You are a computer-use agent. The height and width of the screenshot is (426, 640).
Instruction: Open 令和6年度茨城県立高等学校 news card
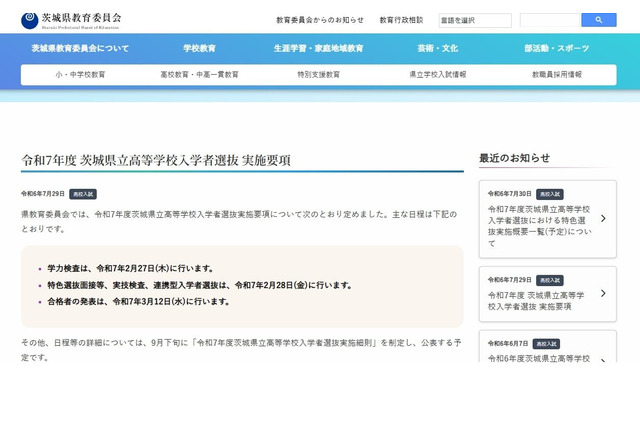point(547,347)
